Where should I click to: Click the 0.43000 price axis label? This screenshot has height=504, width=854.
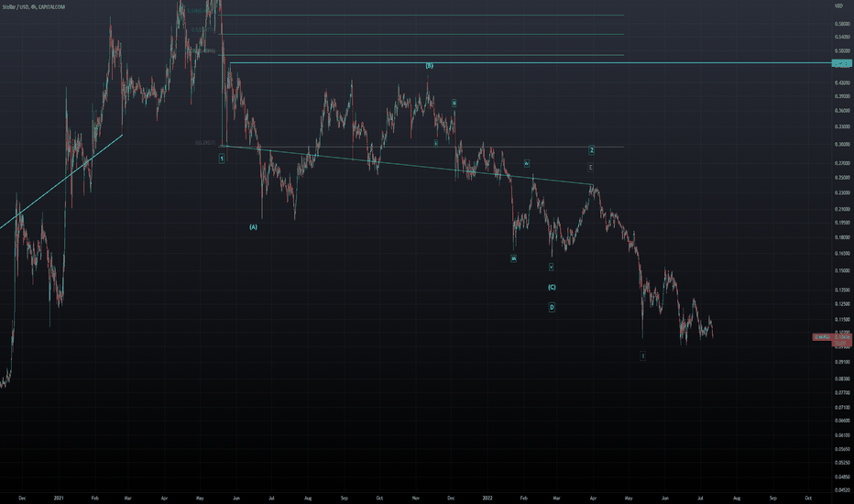(x=843, y=82)
